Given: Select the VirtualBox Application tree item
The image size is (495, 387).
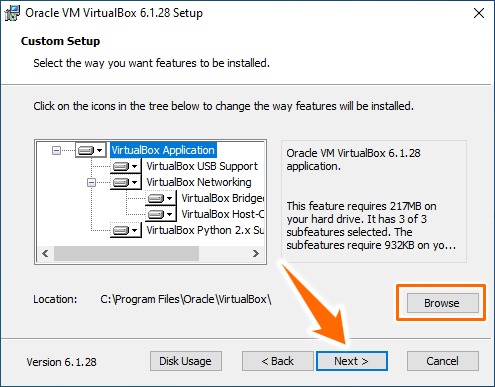Looking at the screenshot, I should [163, 150].
